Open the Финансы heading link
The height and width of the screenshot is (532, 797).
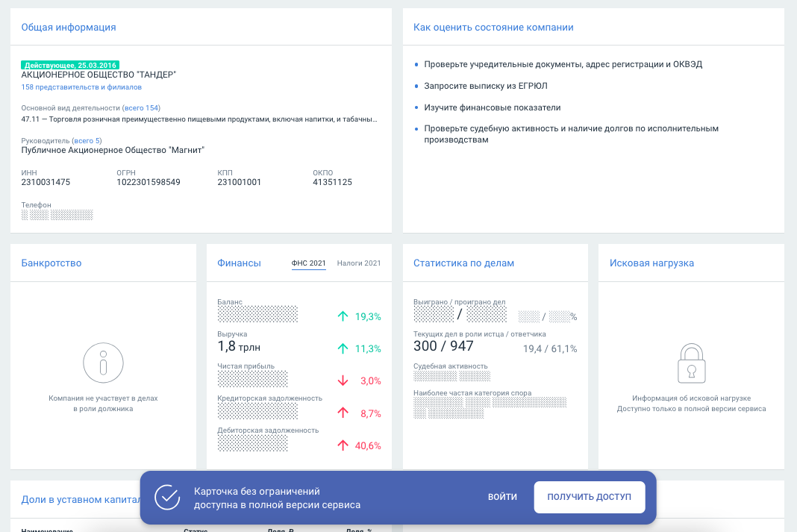tap(239, 263)
